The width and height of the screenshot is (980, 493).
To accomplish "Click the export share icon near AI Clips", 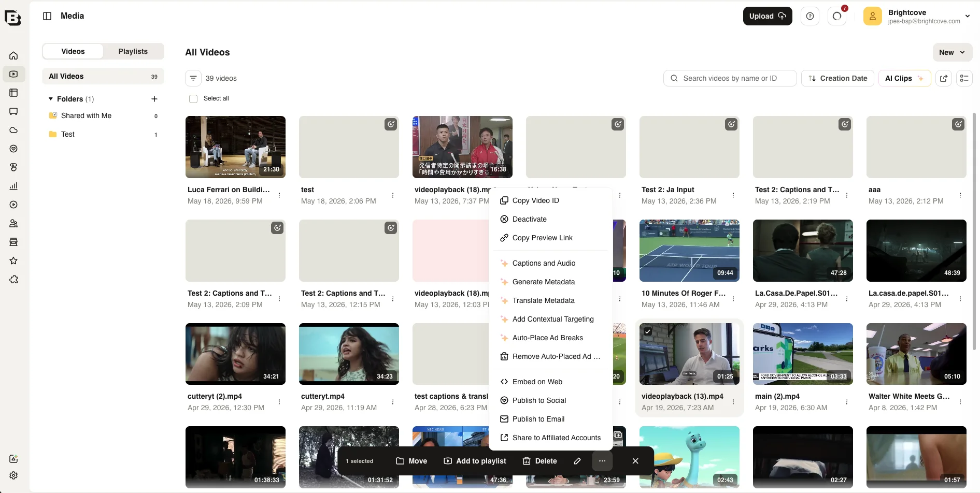I will click(944, 78).
